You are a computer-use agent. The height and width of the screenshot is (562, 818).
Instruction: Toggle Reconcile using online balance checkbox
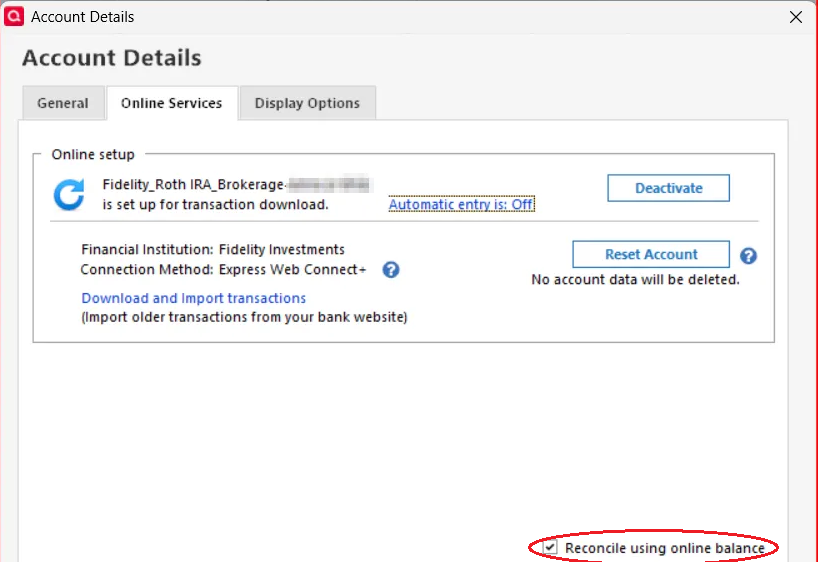[x=550, y=547]
